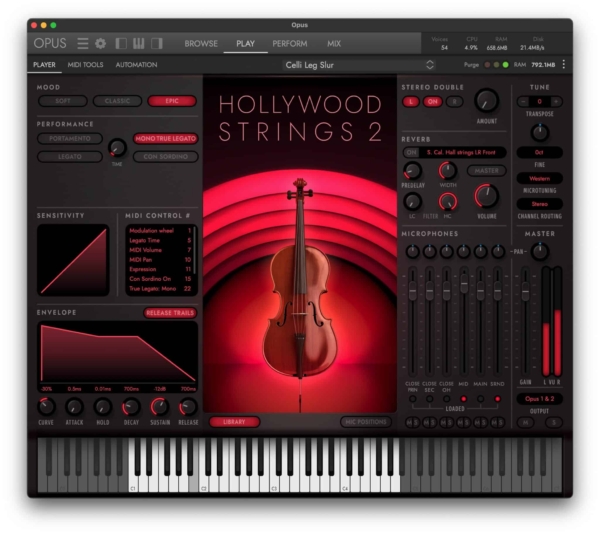Click the C2 key on the keyboard
This screenshot has width=600, height=534.
[203, 484]
